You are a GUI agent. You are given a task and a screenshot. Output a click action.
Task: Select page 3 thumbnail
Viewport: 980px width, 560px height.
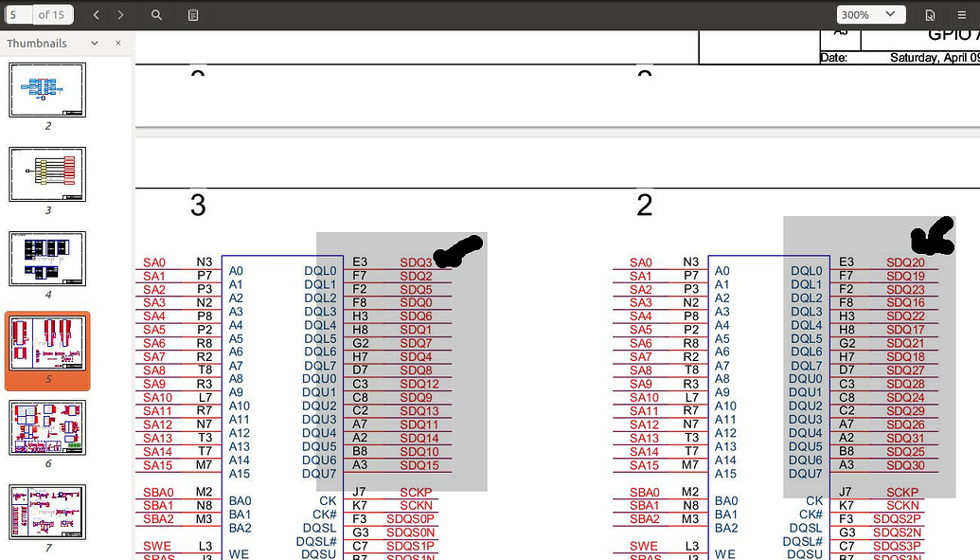click(47, 174)
